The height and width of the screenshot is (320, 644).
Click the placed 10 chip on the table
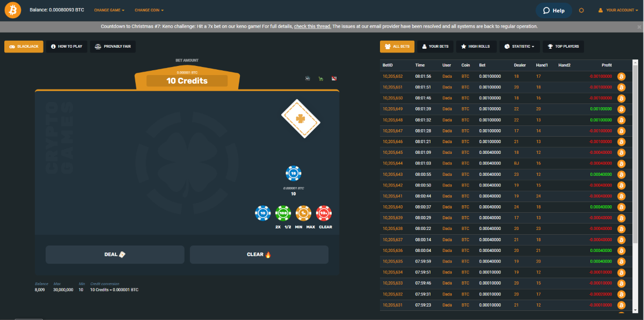pyautogui.click(x=294, y=174)
